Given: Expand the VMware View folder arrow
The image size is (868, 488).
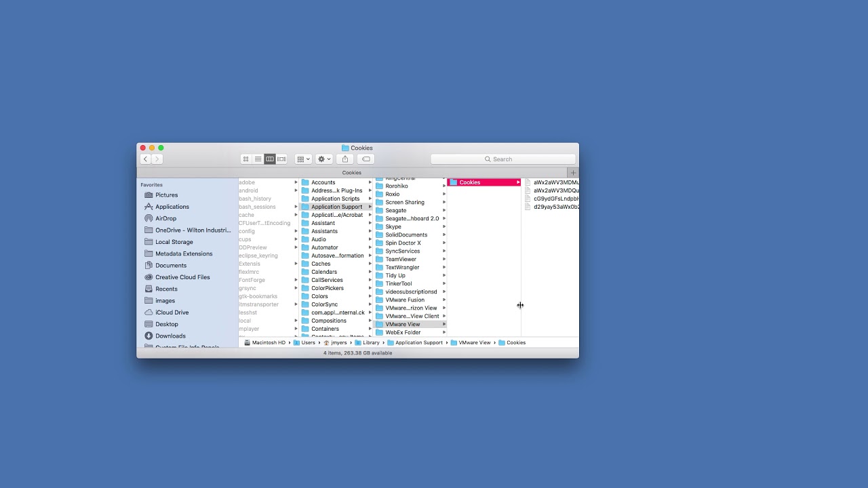Looking at the screenshot, I should coord(444,325).
